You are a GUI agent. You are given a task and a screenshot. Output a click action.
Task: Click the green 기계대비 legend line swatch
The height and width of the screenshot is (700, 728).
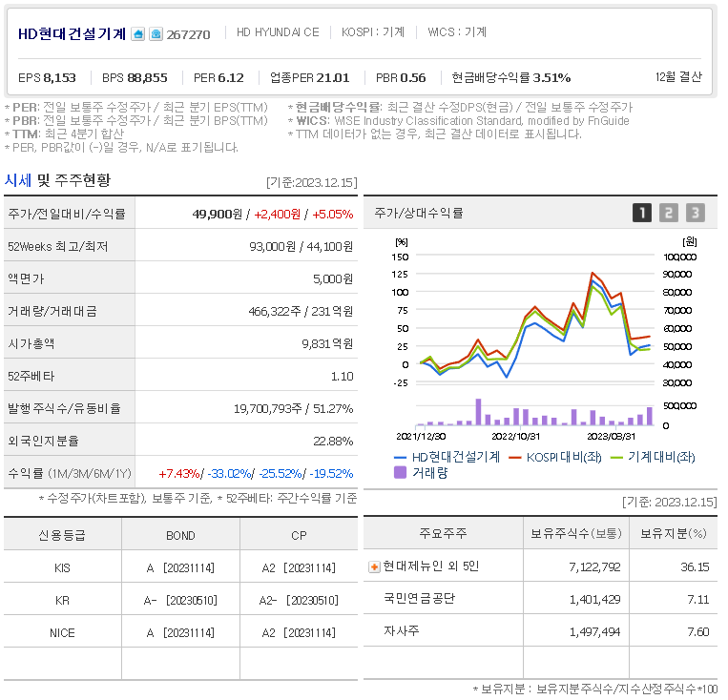pos(616,458)
